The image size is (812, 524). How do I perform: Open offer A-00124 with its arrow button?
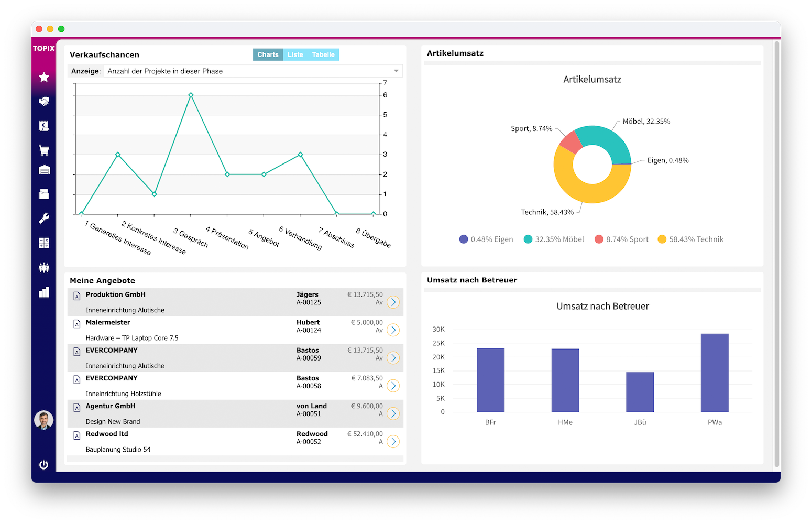pyautogui.click(x=393, y=330)
